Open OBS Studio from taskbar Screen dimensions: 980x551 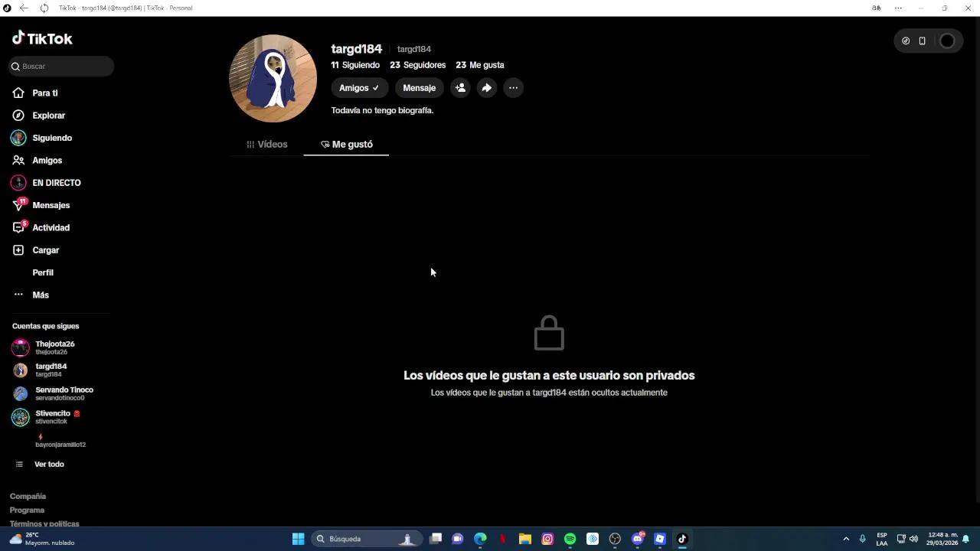click(615, 539)
